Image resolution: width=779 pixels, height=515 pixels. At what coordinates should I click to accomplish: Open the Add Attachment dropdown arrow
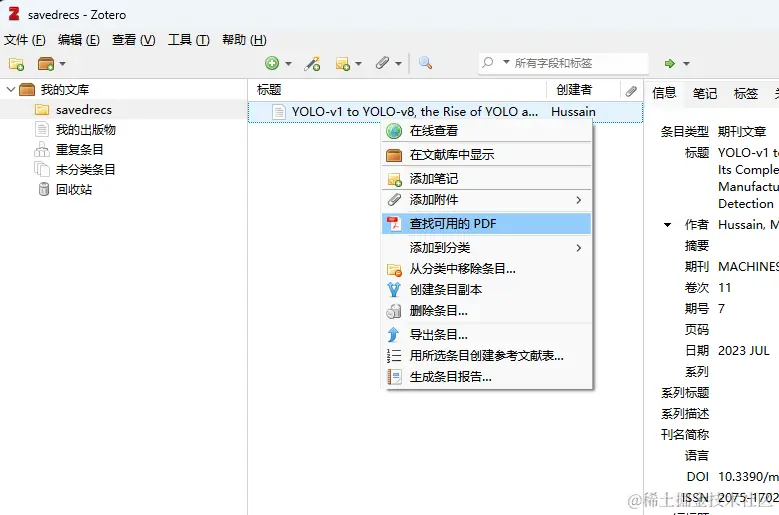coord(398,64)
